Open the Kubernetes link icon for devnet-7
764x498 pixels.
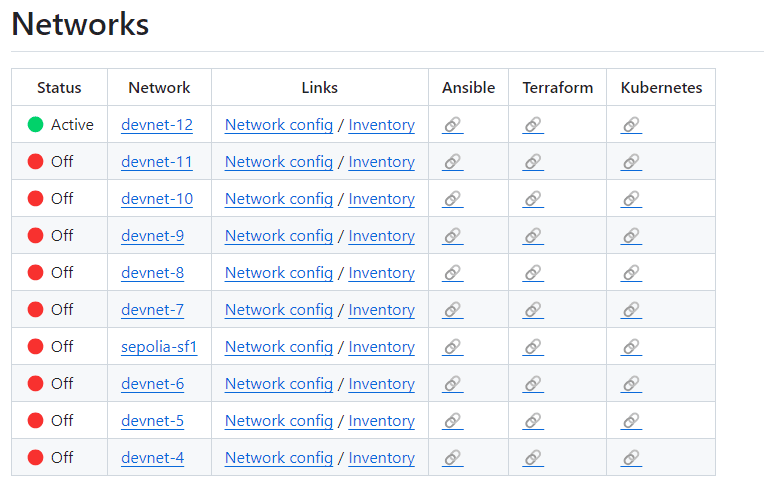tap(631, 310)
